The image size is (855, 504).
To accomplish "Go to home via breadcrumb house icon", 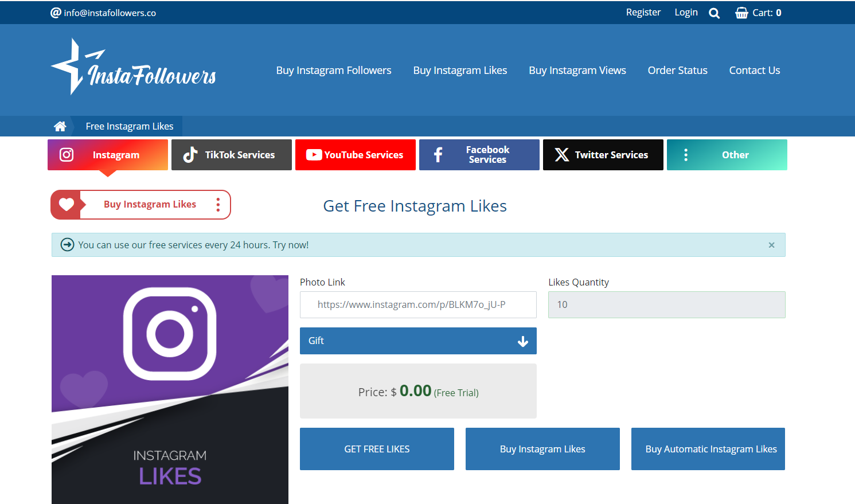I will 60,126.
